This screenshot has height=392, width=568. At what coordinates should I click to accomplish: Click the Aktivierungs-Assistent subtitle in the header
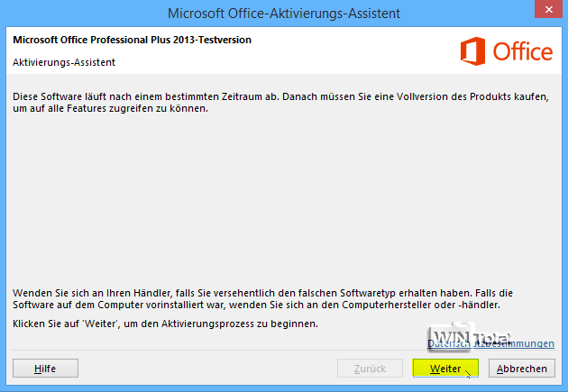point(64,62)
